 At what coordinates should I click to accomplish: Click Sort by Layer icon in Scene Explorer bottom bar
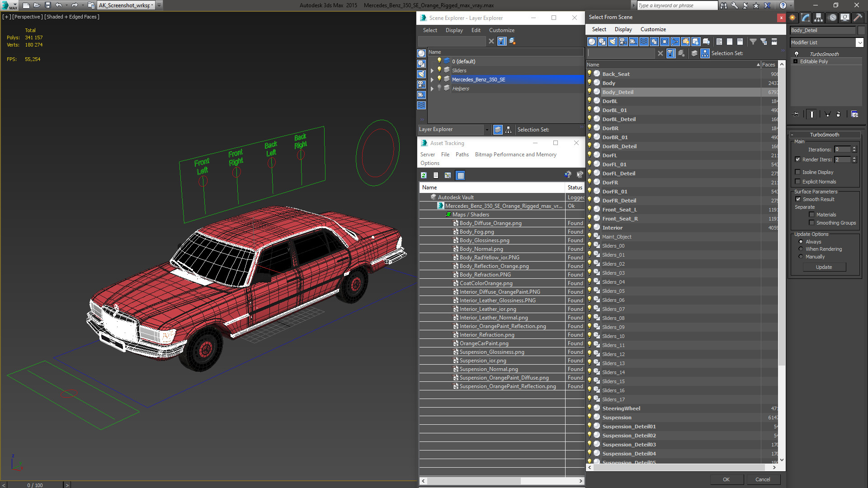[498, 130]
